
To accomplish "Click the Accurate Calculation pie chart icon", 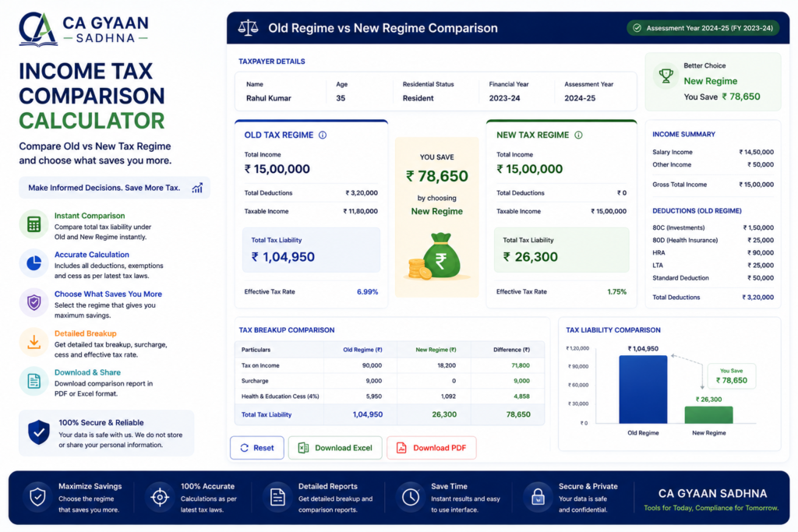I will click(x=34, y=263).
